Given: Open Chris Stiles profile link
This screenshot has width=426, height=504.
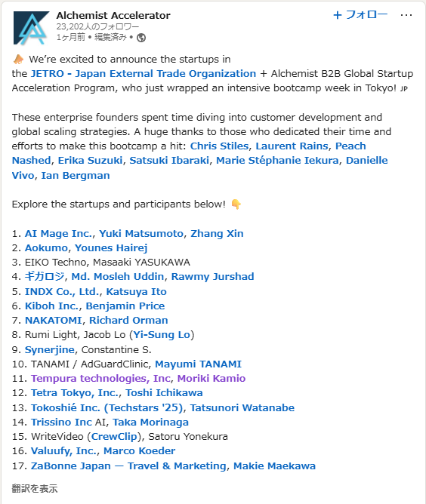Looking at the screenshot, I should (220, 146).
